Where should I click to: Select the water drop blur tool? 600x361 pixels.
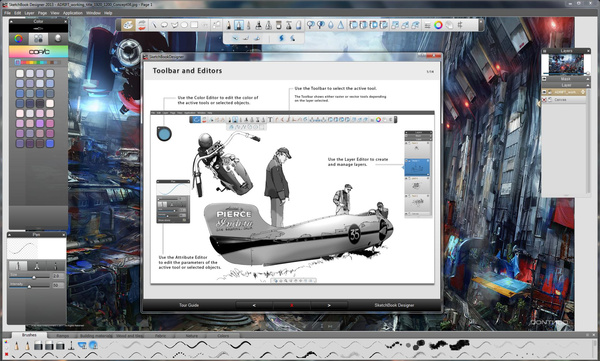click(x=331, y=25)
